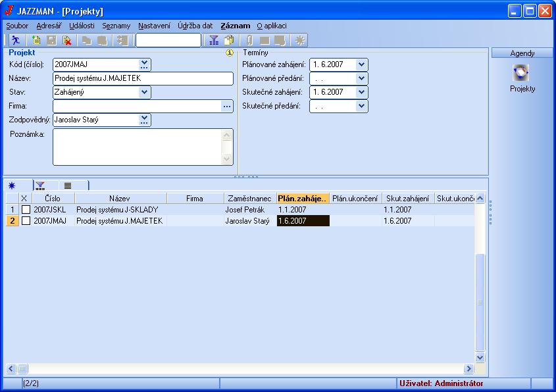556x392 pixels.
Task: Click the Skut.zahájení column header
Action: click(x=408, y=199)
